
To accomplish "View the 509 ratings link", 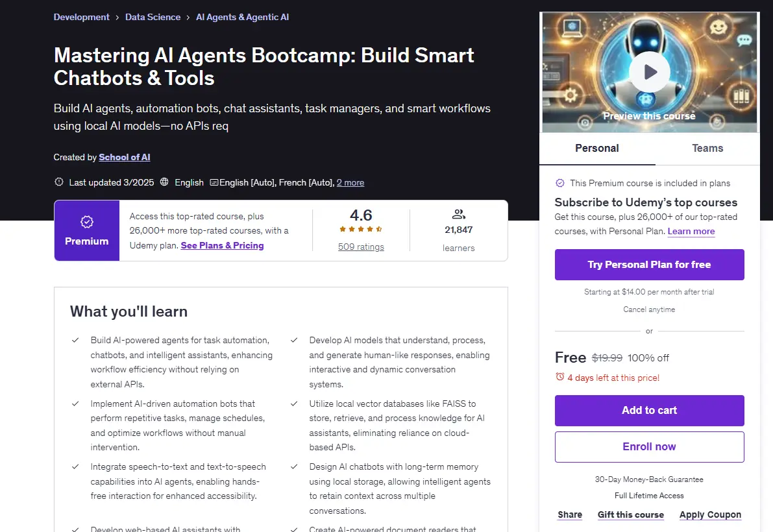I will (361, 247).
